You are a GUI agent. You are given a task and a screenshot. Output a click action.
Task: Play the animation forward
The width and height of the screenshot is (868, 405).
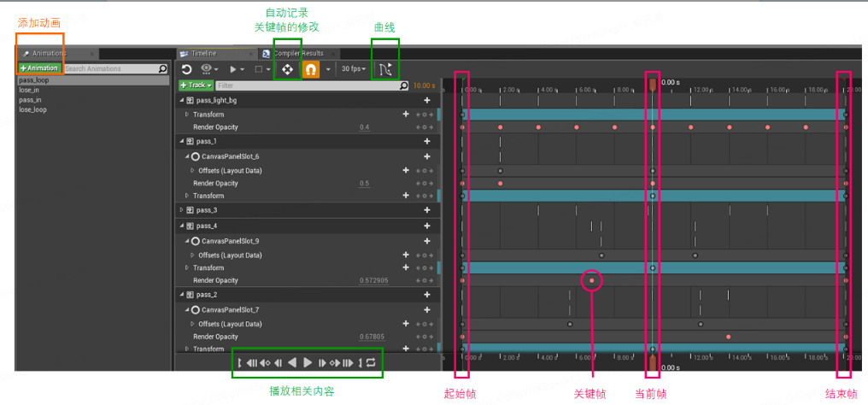click(x=308, y=363)
